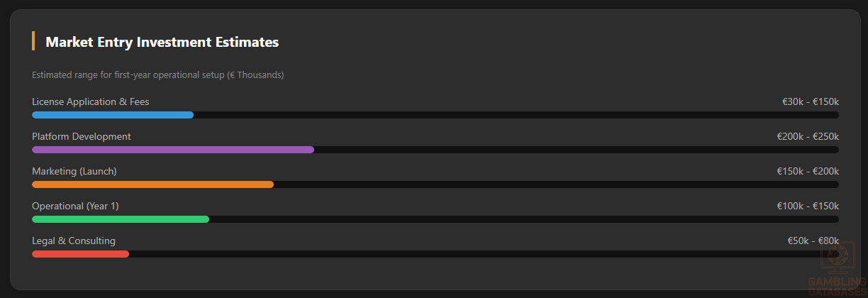Click the Operational (Year 1) label
This screenshot has height=298, width=868.
[x=75, y=206]
